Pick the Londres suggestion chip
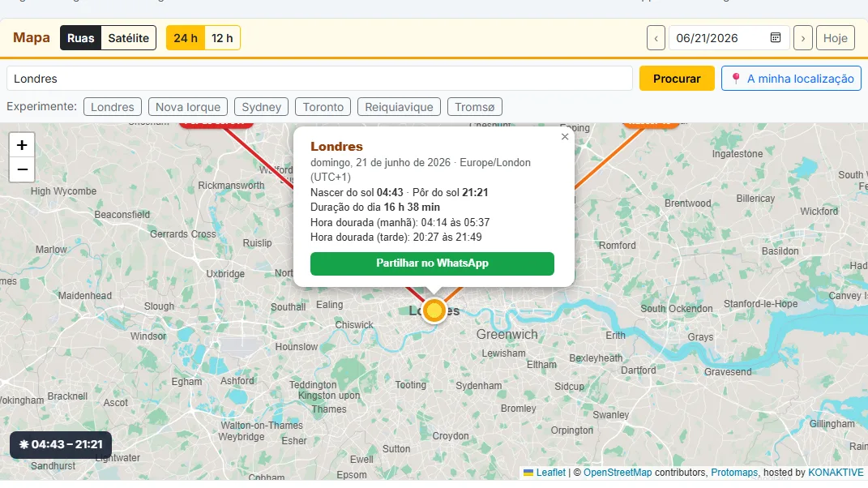This screenshot has width=868, height=488. [x=113, y=107]
